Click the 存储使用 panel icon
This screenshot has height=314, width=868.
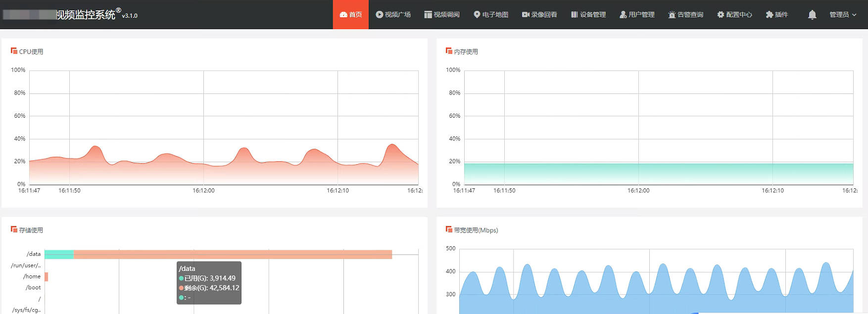[x=14, y=229]
